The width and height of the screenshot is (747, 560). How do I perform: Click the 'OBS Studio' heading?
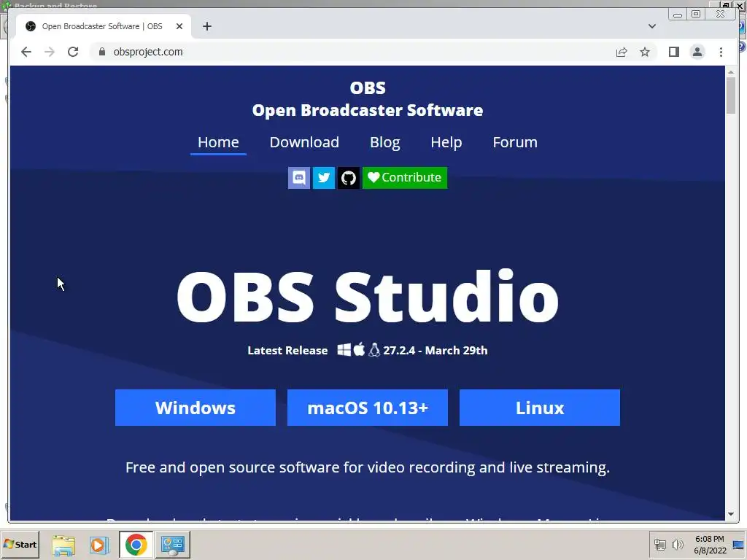pyautogui.click(x=368, y=297)
